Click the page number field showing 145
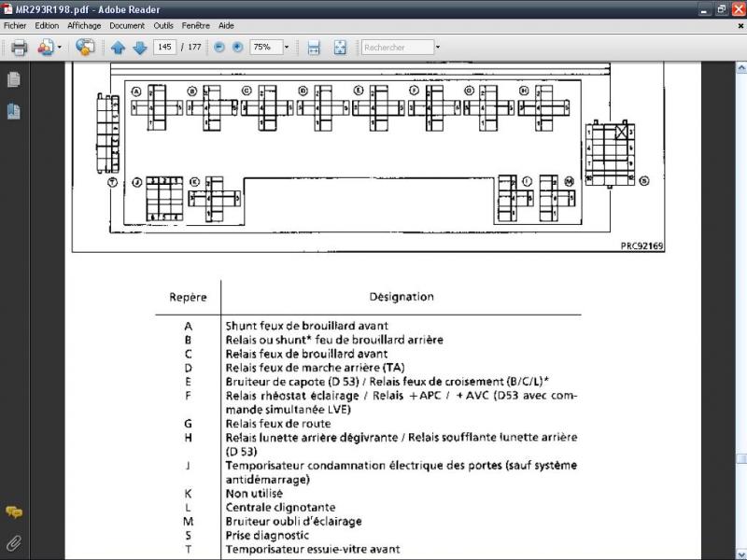Screen dimensions: 747x560 [165, 48]
